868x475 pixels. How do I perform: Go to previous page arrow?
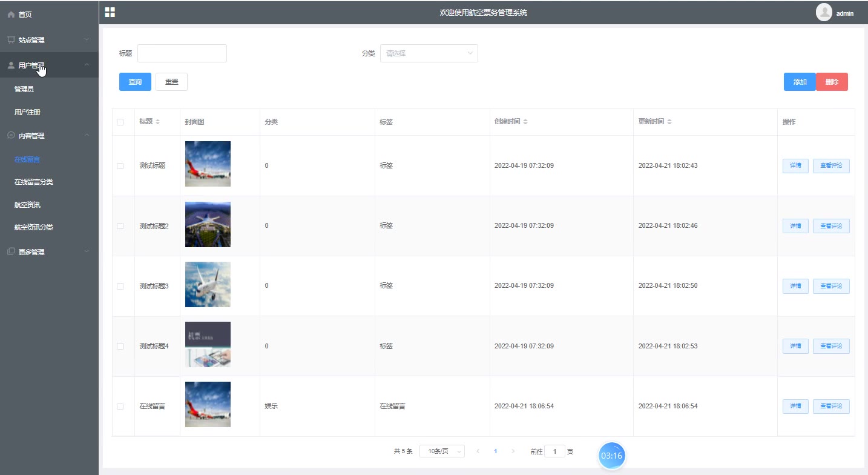tap(478, 451)
